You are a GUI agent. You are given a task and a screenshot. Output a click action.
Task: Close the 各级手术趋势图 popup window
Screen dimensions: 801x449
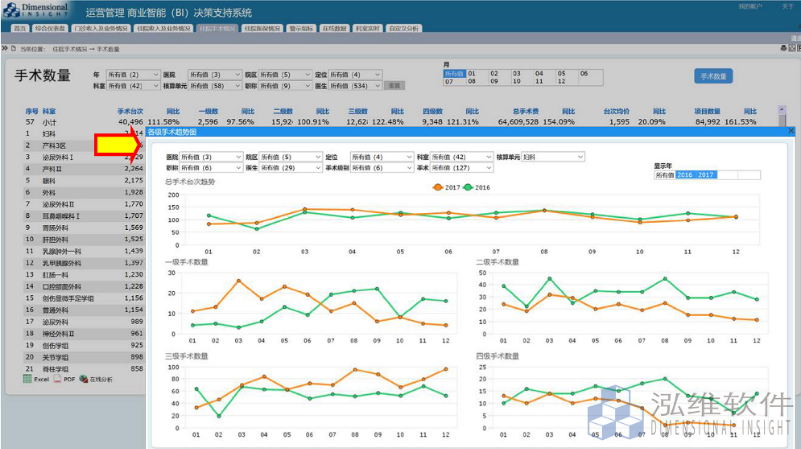[791, 131]
